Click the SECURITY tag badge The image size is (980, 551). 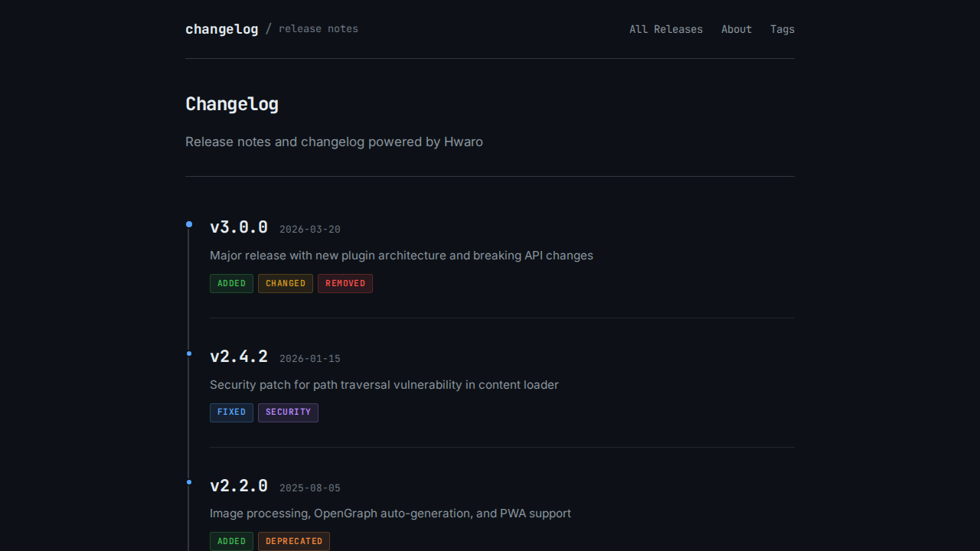point(288,412)
